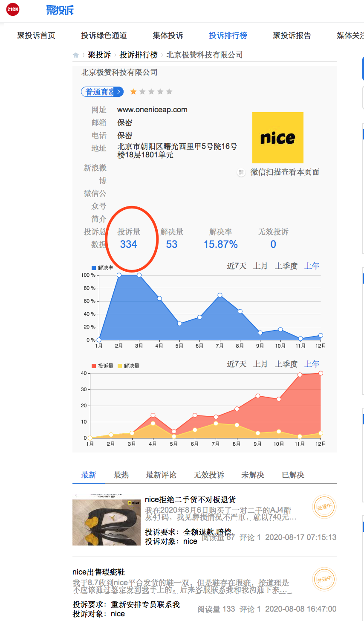This screenshot has height=621, width=364.
Task: Click July peak on 解决率 chart
Action: [x=220, y=295]
